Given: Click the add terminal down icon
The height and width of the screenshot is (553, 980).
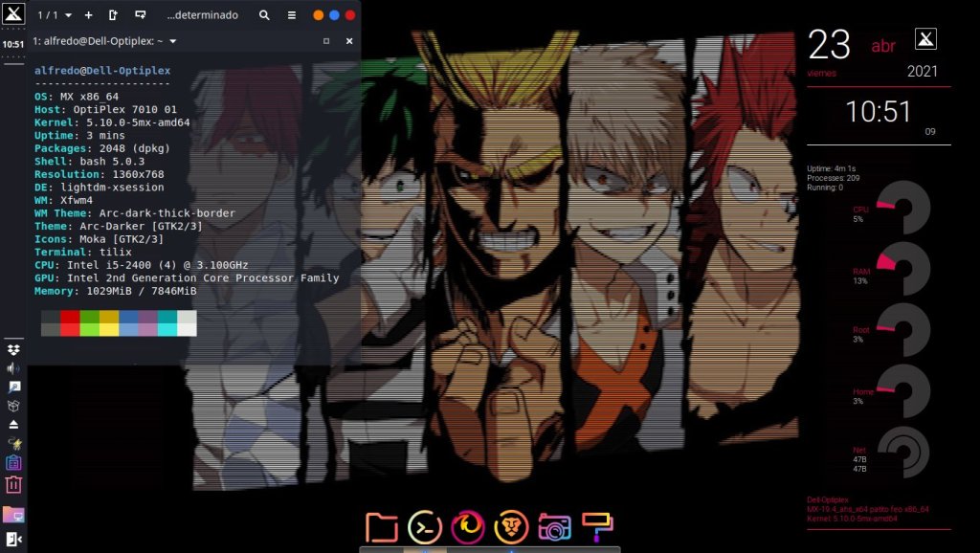Looking at the screenshot, I should click(x=141, y=15).
